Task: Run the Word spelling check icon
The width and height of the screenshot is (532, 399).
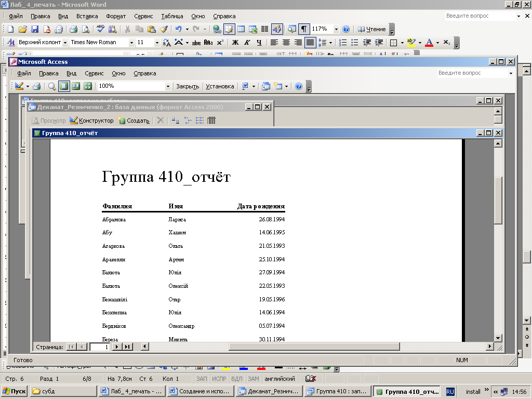Action: click(100, 29)
